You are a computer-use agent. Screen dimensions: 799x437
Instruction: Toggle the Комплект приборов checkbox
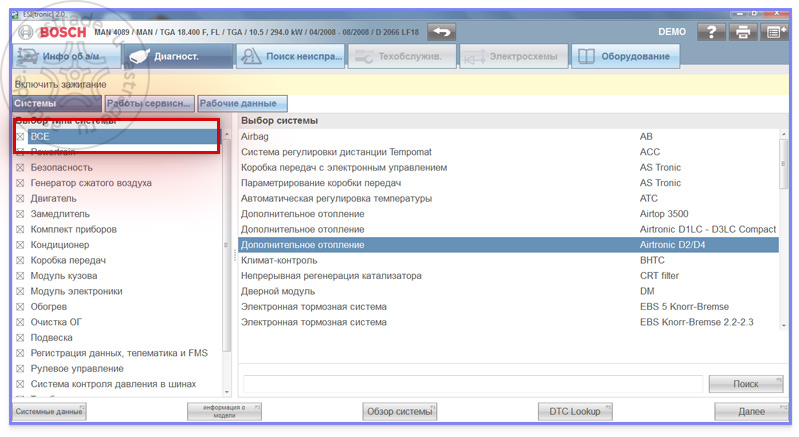pos(20,229)
